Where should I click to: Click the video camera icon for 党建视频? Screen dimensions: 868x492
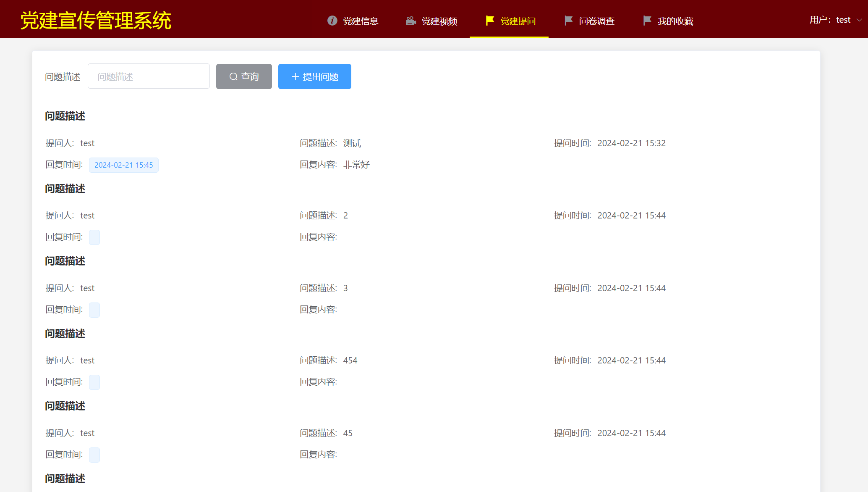click(411, 21)
